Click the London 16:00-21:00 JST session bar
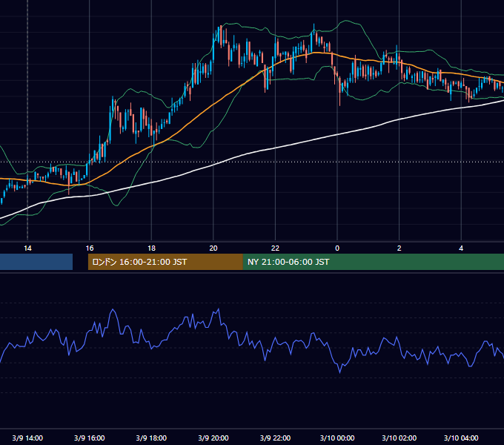This screenshot has height=445, width=504. click(165, 262)
